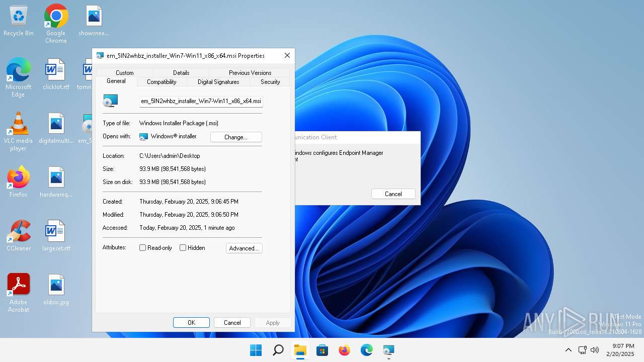Select the showsnee image file icon
Screen dimensions: 644x362
coord(94,22)
